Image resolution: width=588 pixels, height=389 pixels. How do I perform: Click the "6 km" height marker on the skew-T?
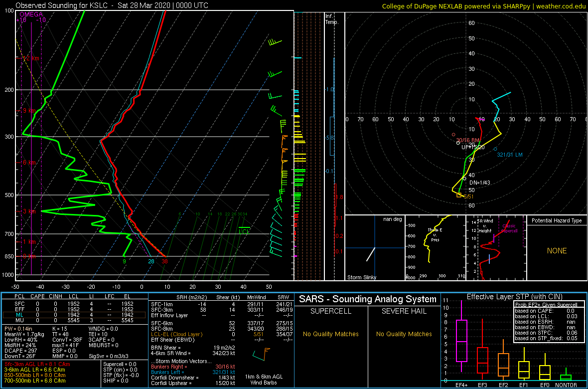29,162
